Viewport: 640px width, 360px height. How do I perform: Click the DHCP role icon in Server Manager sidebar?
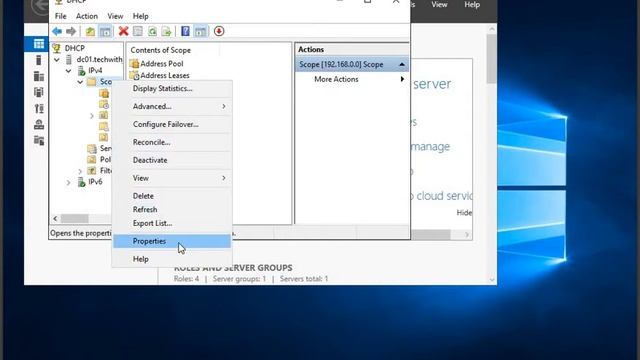pos(39,108)
